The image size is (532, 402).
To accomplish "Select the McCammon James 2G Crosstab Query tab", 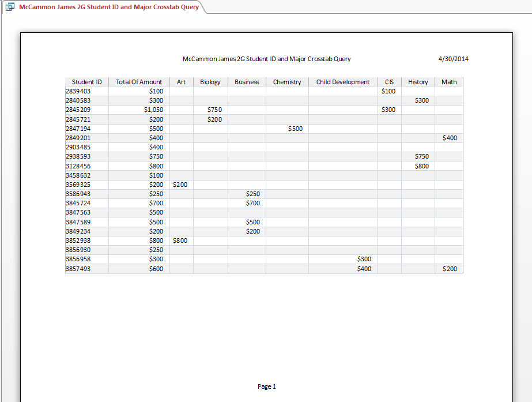I will click(108, 7).
